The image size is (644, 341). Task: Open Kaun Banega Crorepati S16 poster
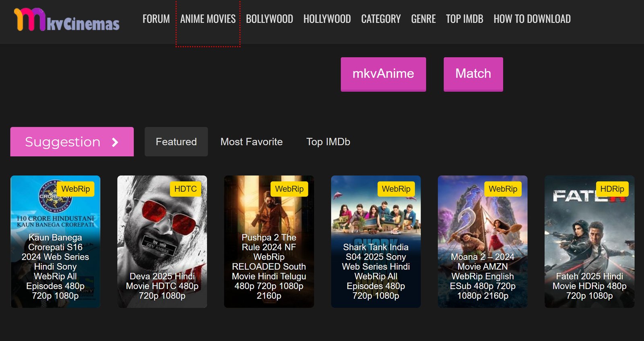tap(56, 242)
